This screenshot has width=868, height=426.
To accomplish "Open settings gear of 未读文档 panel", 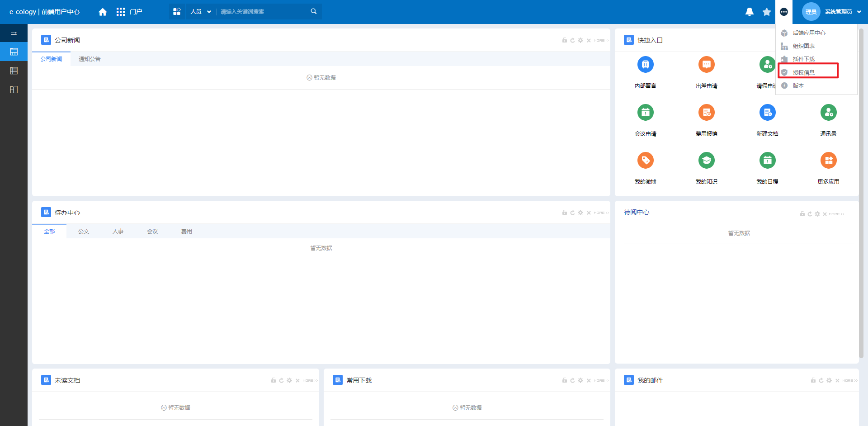I will (x=289, y=380).
